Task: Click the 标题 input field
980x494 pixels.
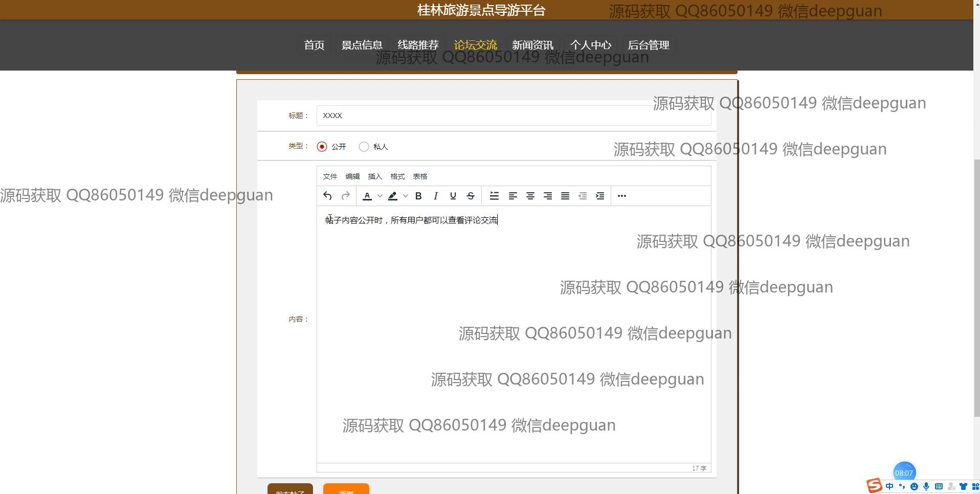Action: (514, 116)
